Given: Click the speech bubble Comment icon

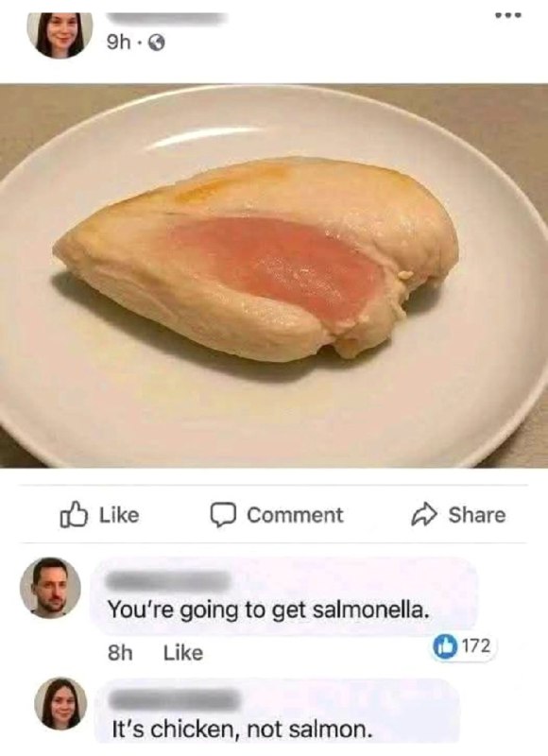Looking at the screenshot, I should 223,515.
